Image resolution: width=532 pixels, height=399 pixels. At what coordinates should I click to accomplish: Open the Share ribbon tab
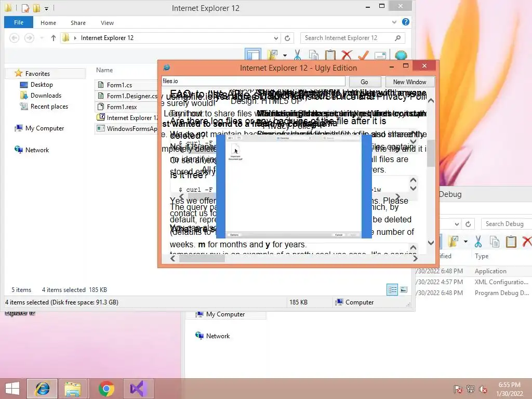78,23
